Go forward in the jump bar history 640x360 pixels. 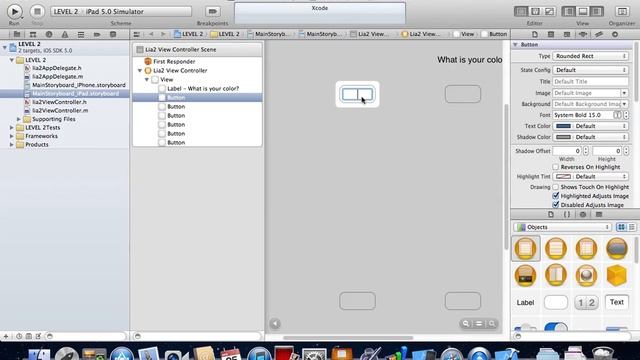(163, 34)
